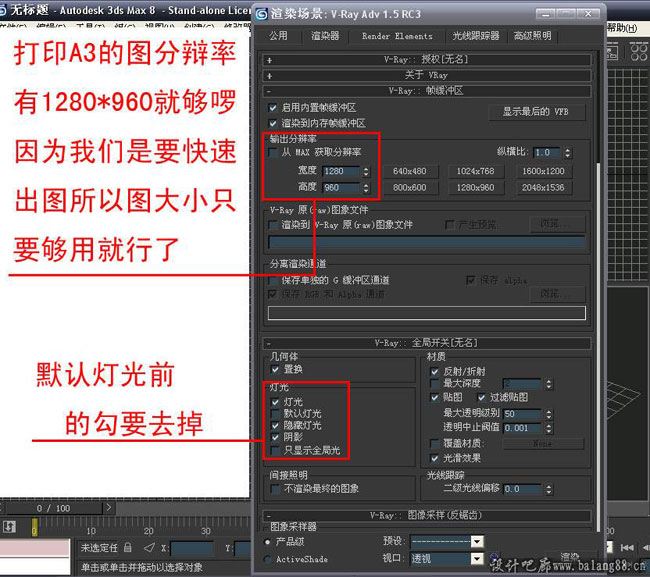Toggle the 灯光 lights checkbox

click(275, 402)
